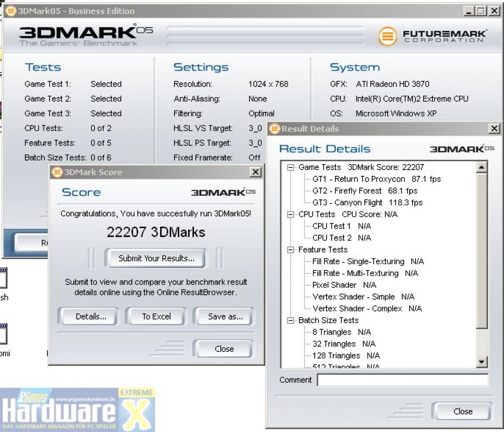Click Save as in the Score dialog
This screenshot has width=504, height=432.
225,316
